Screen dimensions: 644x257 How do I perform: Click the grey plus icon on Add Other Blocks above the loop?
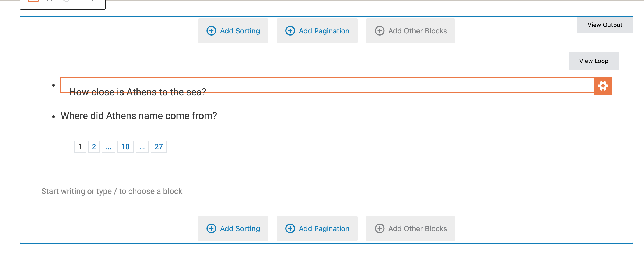click(x=380, y=31)
